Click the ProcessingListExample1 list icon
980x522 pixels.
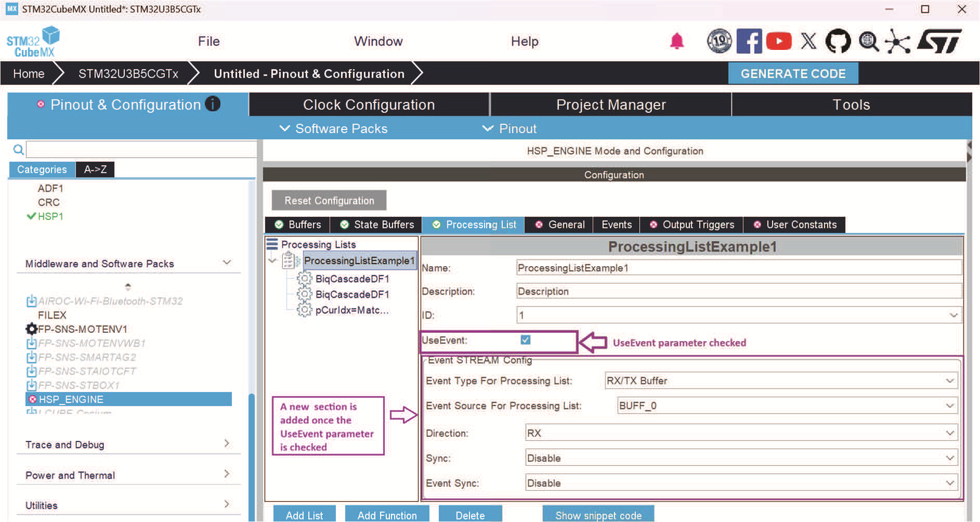click(290, 260)
